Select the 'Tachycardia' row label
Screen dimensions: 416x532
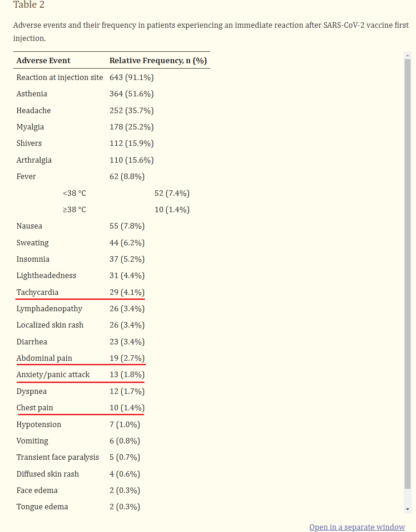[37, 292]
